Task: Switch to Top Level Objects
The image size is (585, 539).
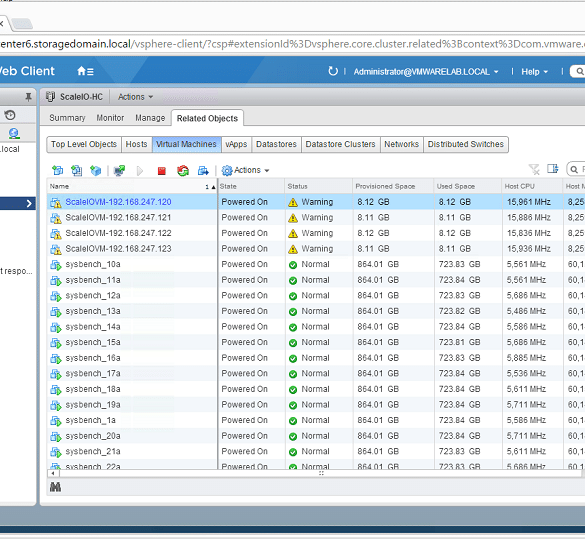Action: pyautogui.click(x=84, y=144)
